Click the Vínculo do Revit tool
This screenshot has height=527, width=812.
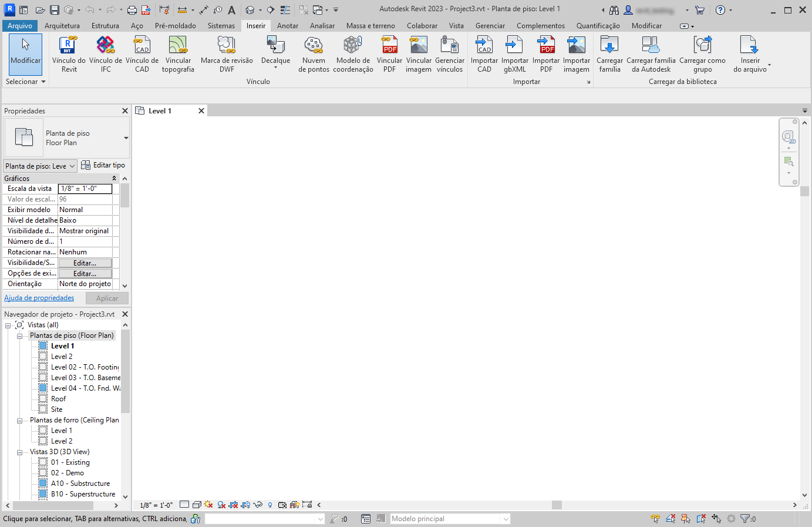tap(69, 55)
